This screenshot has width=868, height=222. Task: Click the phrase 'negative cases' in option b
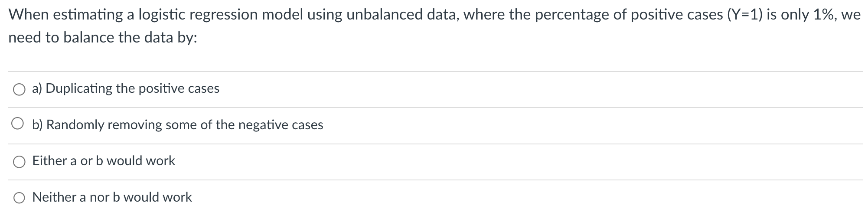coord(281,125)
